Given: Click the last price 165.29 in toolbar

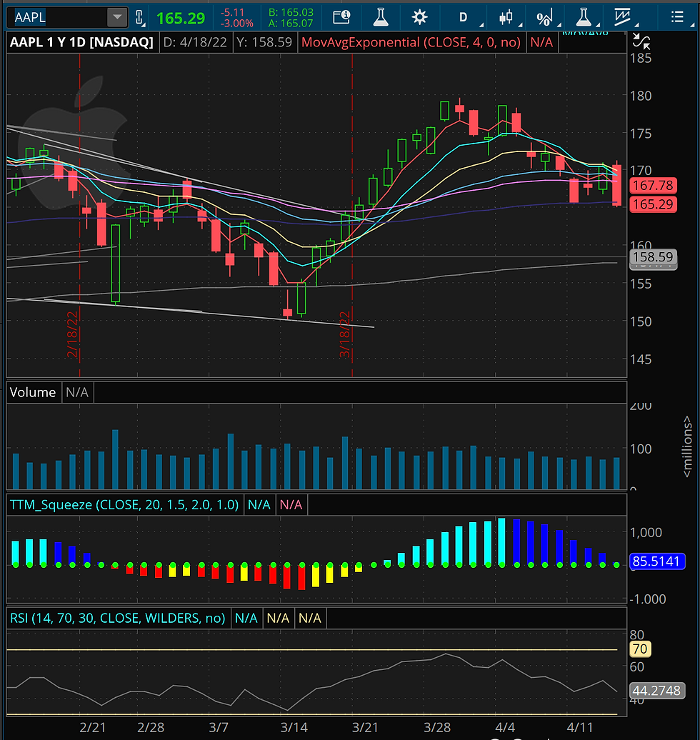Looking at the screenshot, I should pyautogui.click(x=181, y=19).
